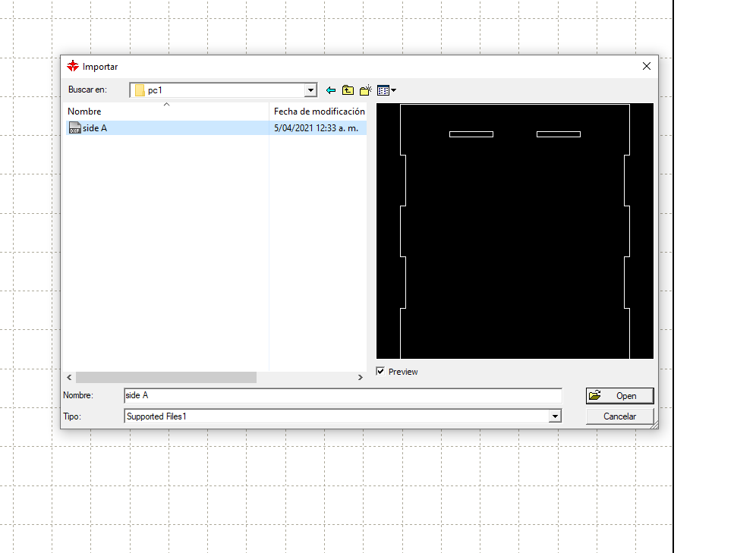Click the horizontal scrollbar thumb in the file list
Viewport: 756px width, 553px height.
tap(166, 377)
